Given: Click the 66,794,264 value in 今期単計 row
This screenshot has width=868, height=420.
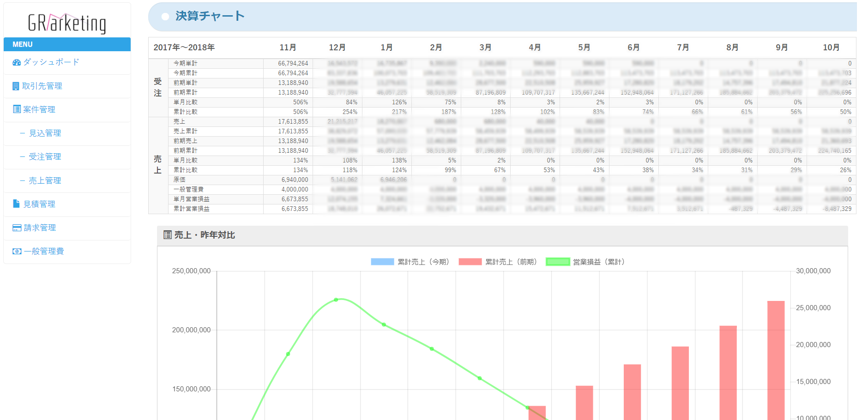Looking at the screenshot, I should [293, 63].
